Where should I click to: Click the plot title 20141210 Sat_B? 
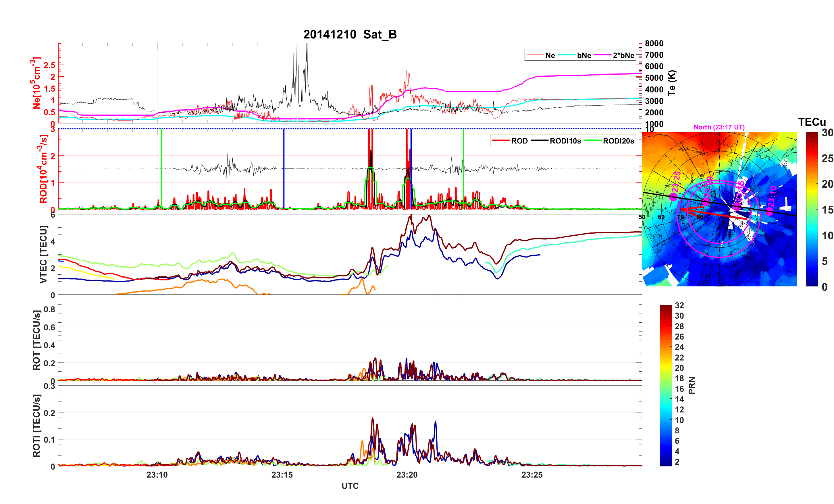[350, 34]
